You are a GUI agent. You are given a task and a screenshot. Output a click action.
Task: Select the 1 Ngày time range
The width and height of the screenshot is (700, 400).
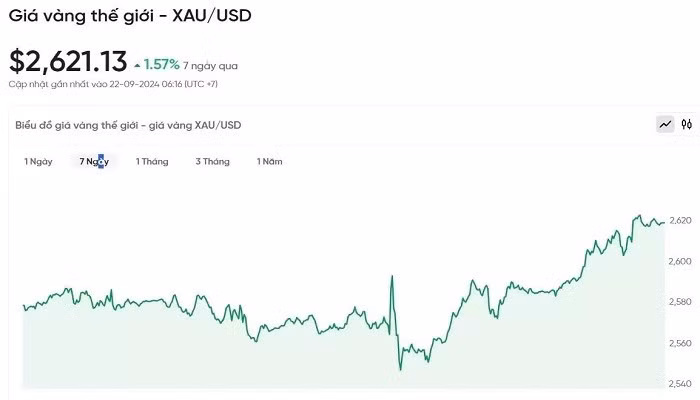(38, 161)
